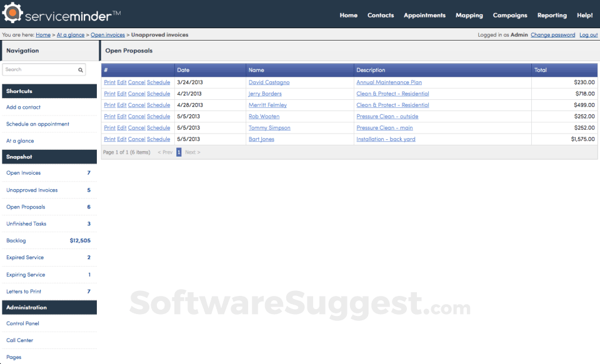Select page 1 in the pagination
Image resolution: width=600 pixels, height=364 pixels.
click(179, 152)
